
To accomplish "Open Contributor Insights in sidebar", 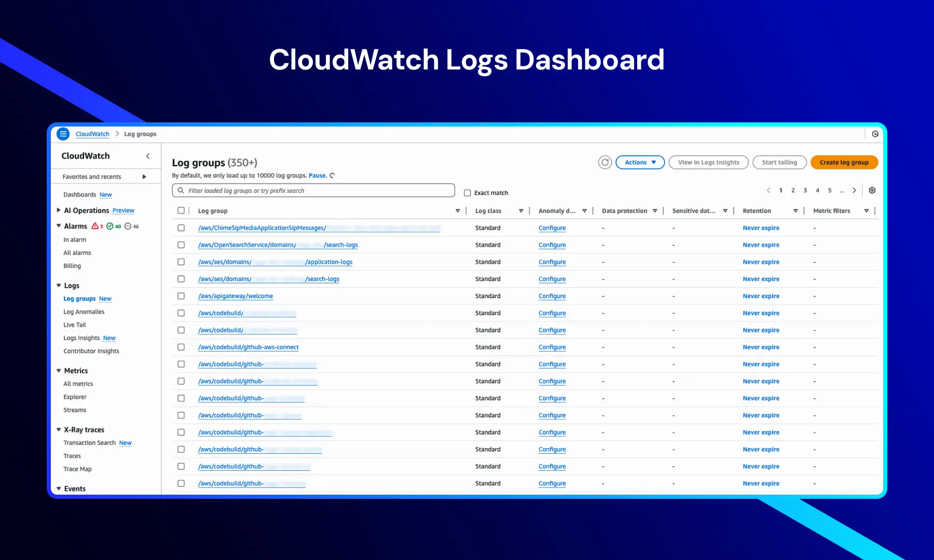I will click(x=91, y=351).
